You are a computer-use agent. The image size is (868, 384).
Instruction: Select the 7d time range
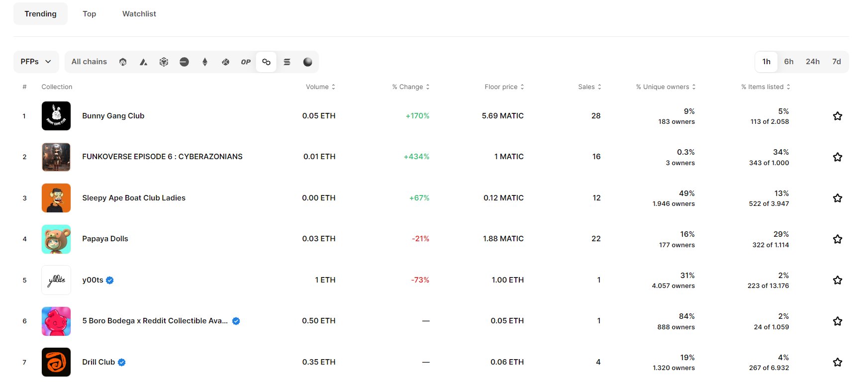837,62
